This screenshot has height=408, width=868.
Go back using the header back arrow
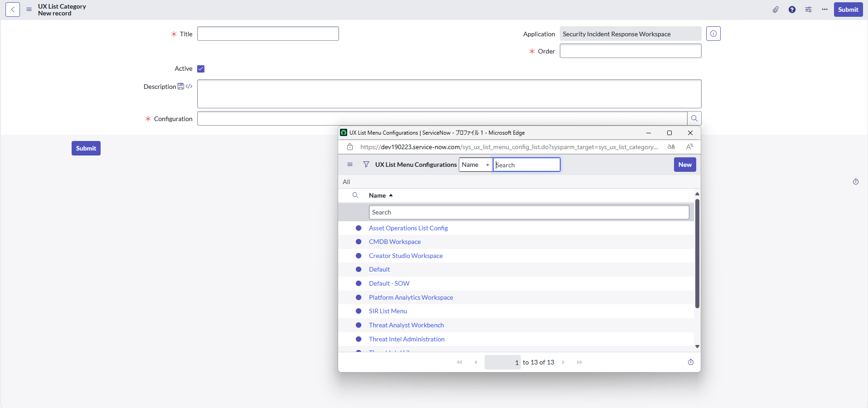[x=13, y=10]
